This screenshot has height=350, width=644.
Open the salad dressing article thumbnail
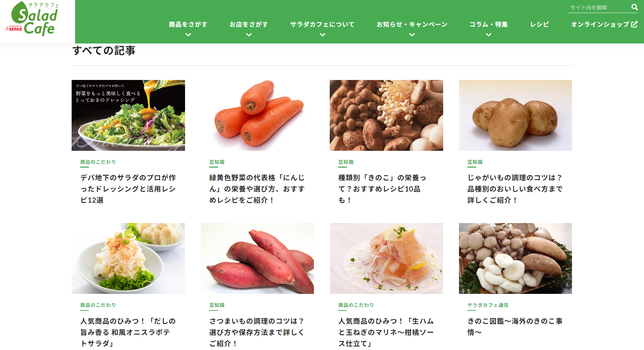point(128,115)
